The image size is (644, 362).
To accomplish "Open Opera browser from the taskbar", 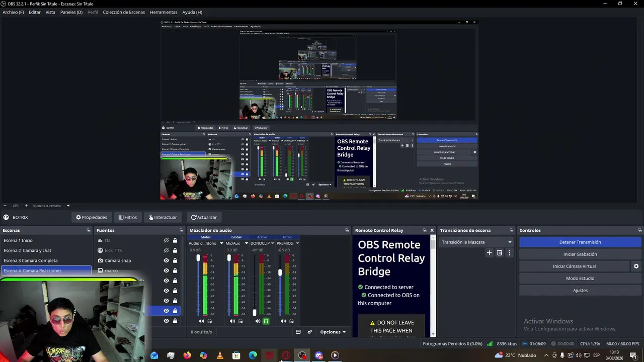I will tap(286, 355).
